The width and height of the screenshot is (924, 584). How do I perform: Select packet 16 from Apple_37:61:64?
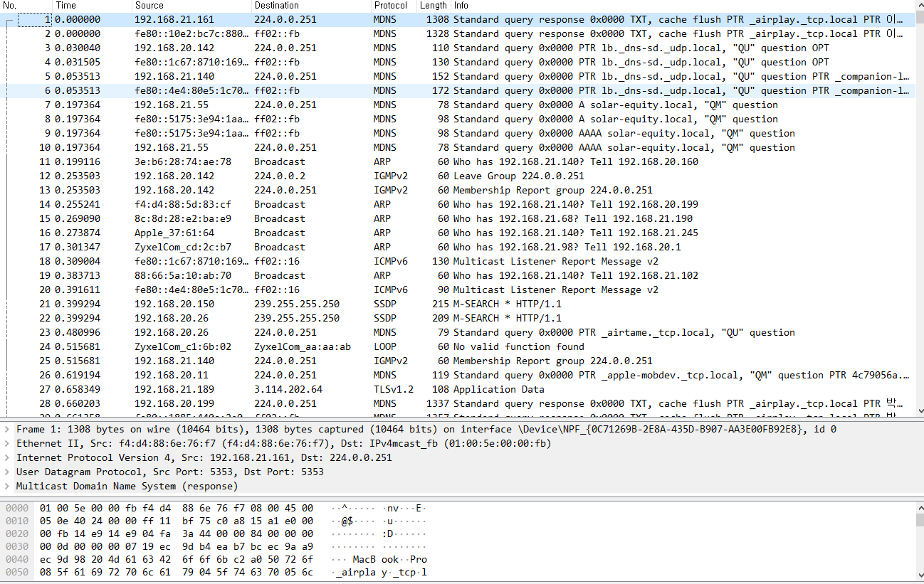coord(458,233)
